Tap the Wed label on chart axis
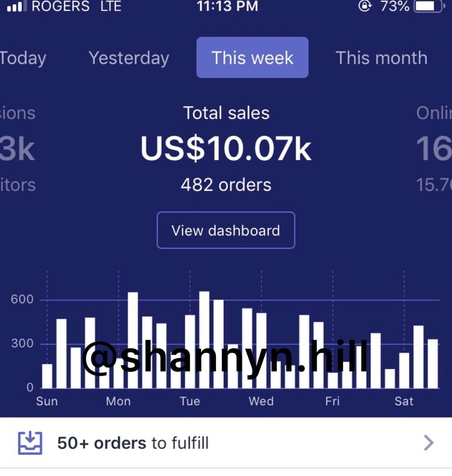Viewport: 452px width, 476px height. (x=261, y=401)
